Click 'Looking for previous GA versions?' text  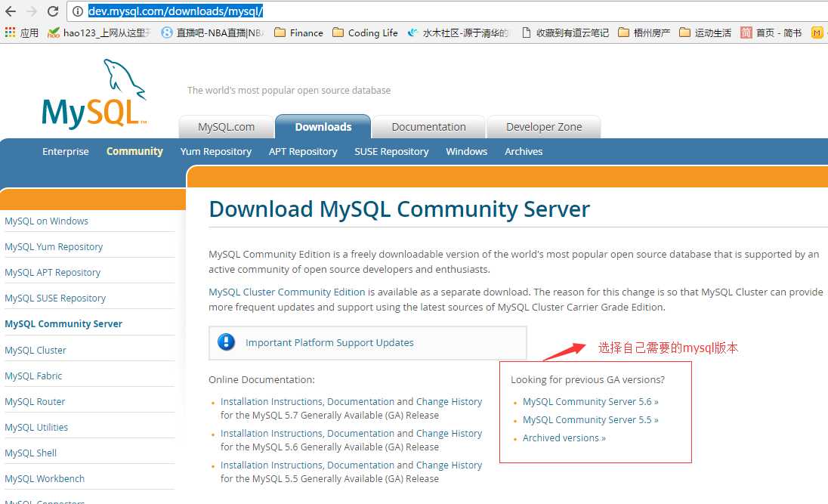[587, 379]
